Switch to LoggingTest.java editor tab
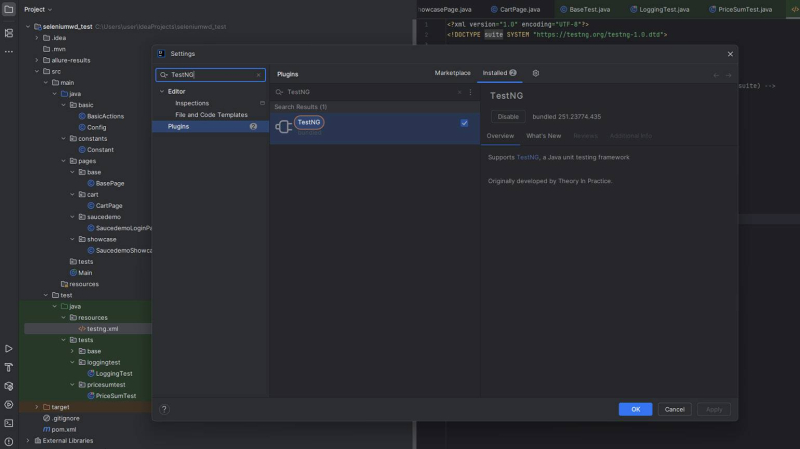This screenshot has height=449, width=800. coord(660,9)
